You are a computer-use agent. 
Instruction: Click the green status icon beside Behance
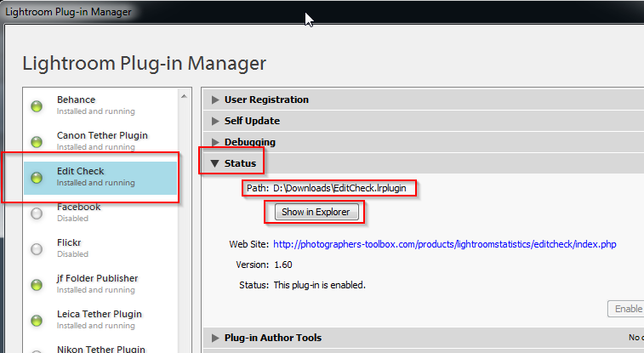click(x=37, y=105)
